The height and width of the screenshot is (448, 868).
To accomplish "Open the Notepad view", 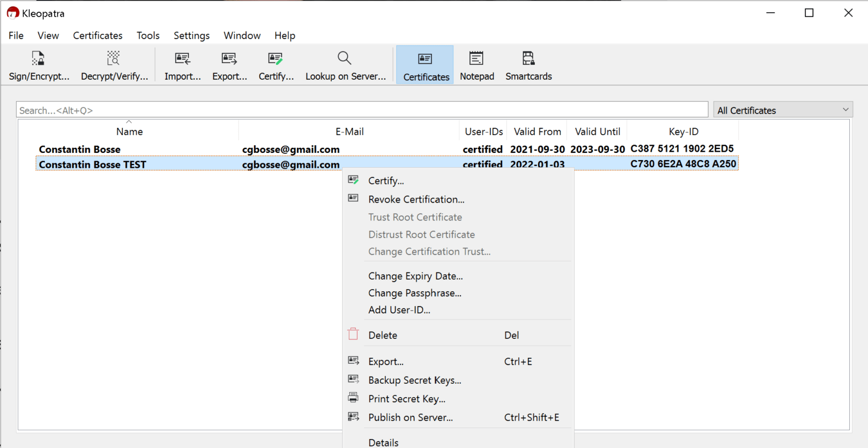I will point(477,65).
